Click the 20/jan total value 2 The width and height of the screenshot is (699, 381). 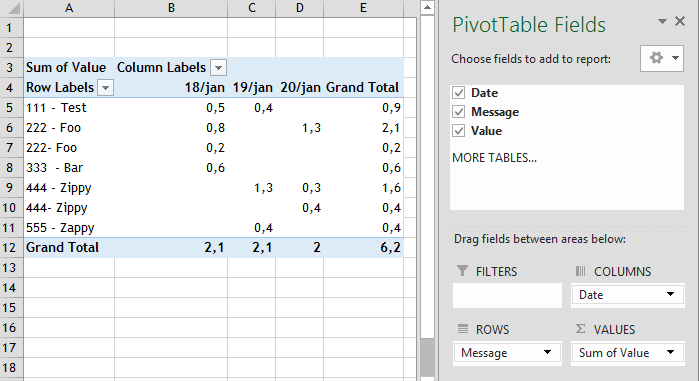click(x=300, y=247)
